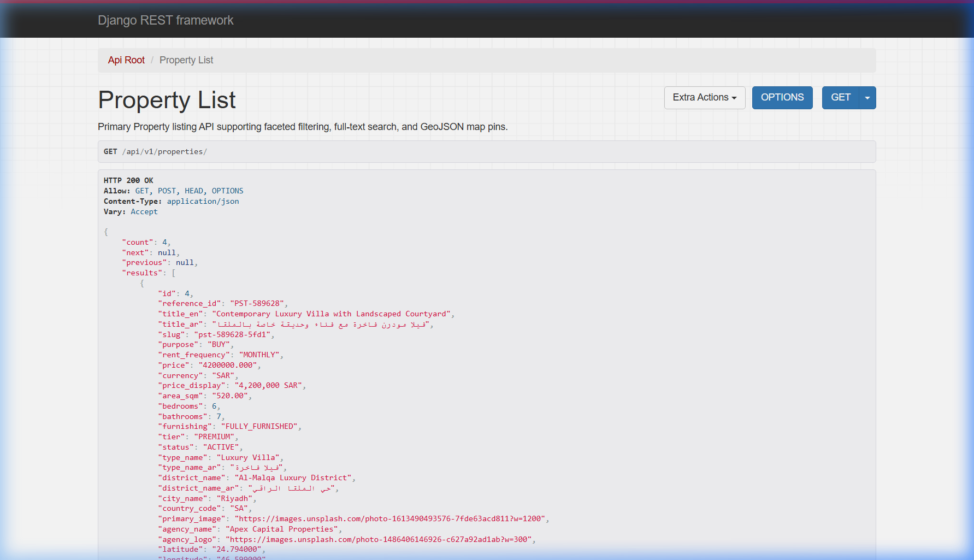This screenshot has width=974, height=560.
Task: Click the type_name Luxury Villa value
Action: (248, 457)
